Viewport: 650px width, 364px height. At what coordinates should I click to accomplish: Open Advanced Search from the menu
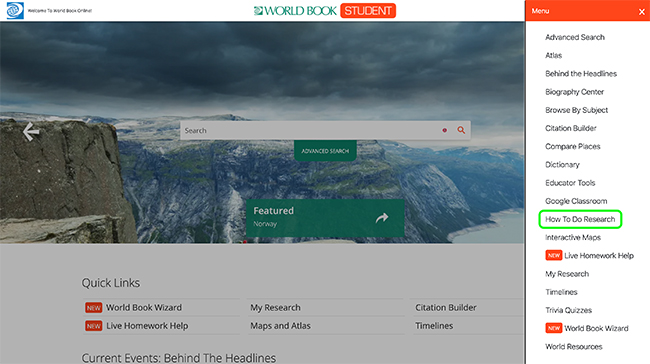click(575, 37)
